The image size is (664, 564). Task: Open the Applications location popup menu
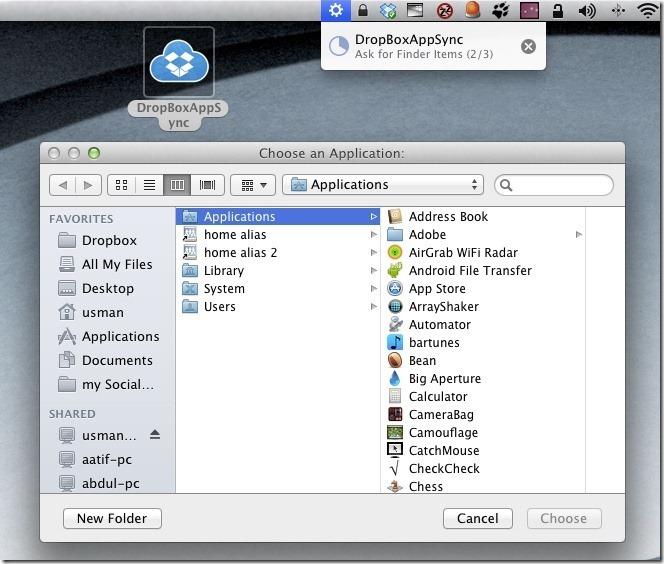coord(383,185)
